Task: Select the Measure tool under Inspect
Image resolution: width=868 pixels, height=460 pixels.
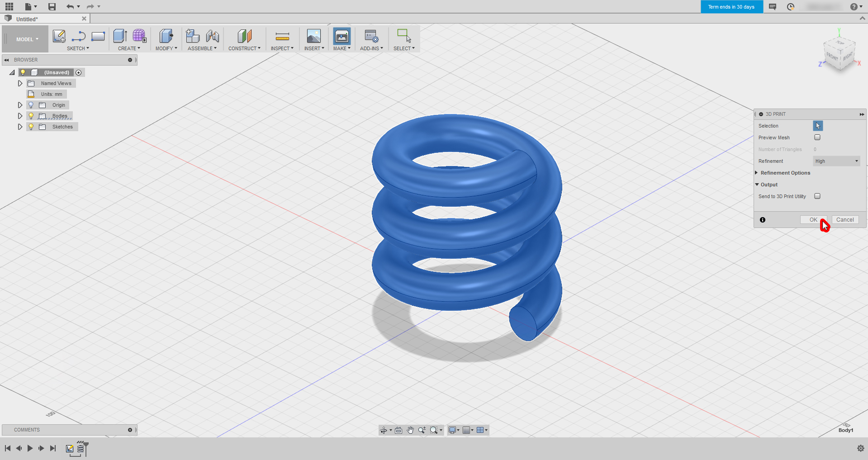Action: (282, 36)
